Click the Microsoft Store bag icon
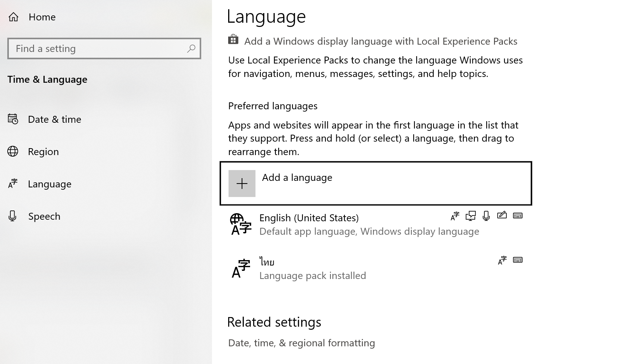641x364 pixels. point(233,40)
